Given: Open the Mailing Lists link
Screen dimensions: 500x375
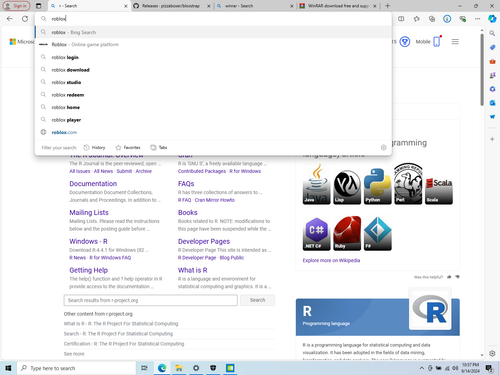Looking at the screenshot, I should 89,212.
